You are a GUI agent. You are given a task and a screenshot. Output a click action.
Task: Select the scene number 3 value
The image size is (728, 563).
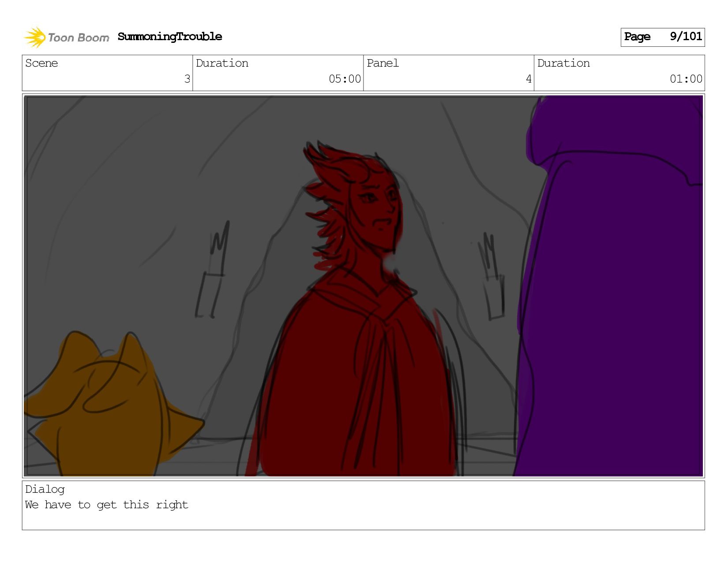click(187, 79)
